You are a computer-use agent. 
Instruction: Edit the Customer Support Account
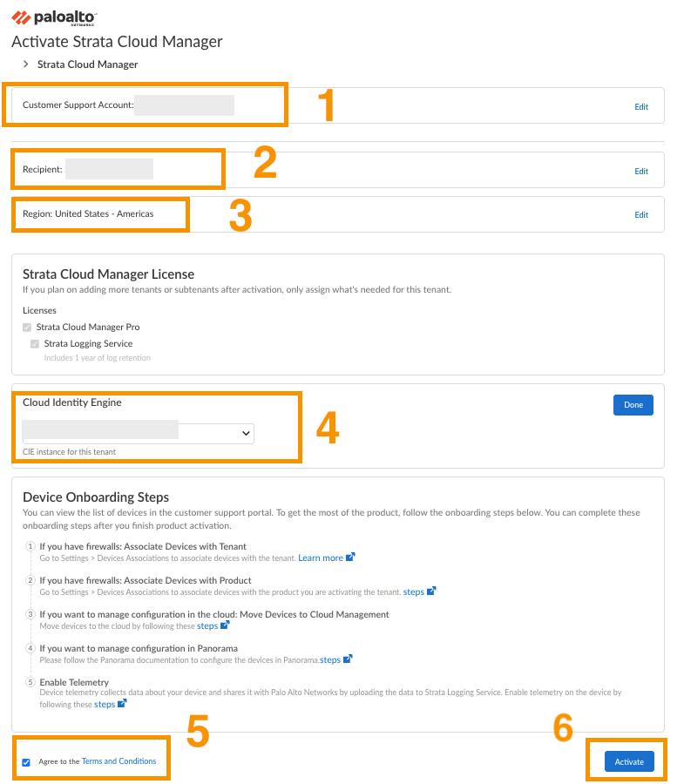[641, 107]
